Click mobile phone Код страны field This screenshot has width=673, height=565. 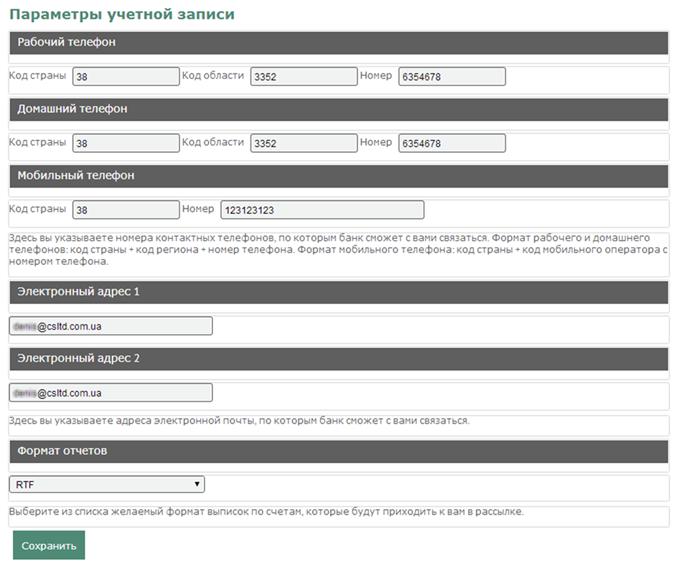coord(126,210)
